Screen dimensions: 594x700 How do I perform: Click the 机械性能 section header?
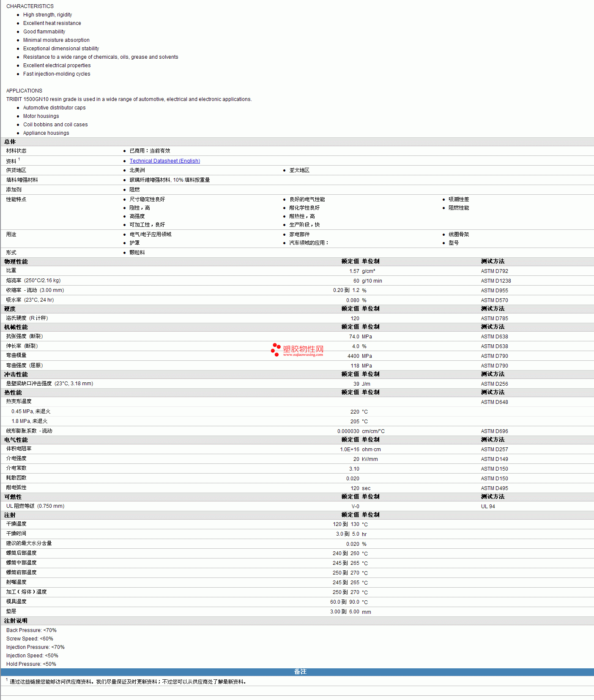16,327
